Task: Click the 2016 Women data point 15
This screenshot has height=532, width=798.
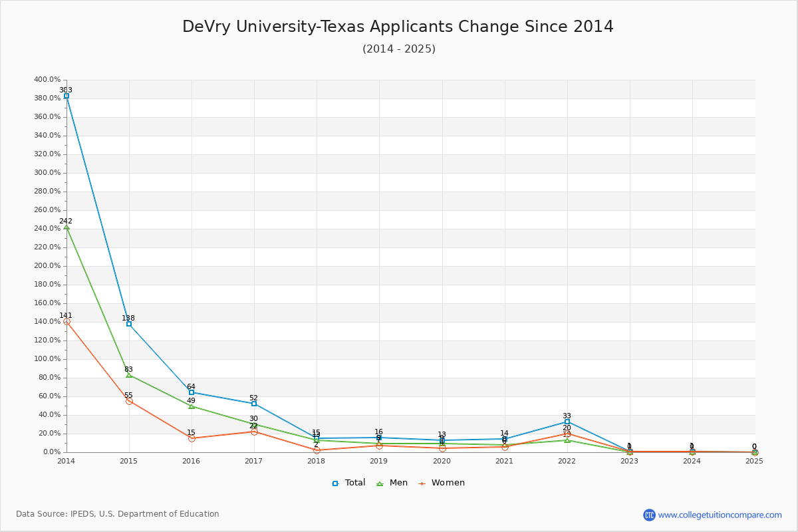Action: pos(192,438)
